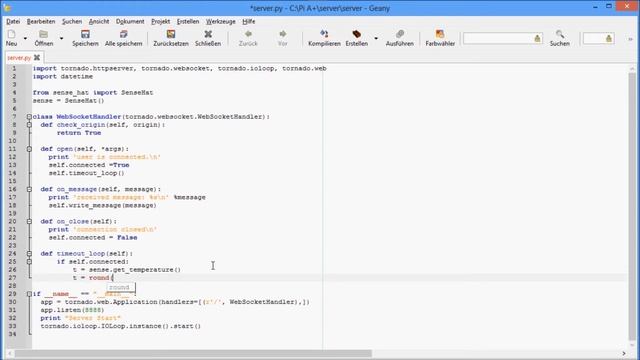Viewport: 640px width, 360px height.
Task: Click the Suchen search toolbar icon
Action: pos(560,38)
